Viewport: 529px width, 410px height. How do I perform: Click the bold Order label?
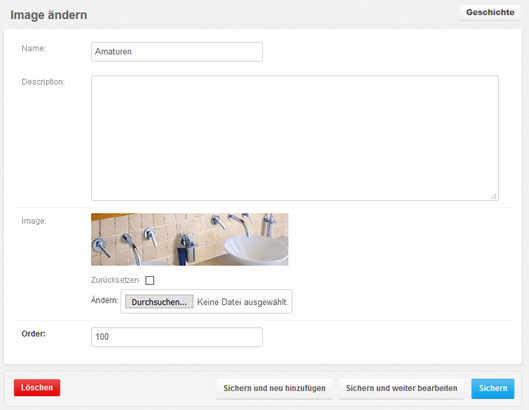[33, 334]
